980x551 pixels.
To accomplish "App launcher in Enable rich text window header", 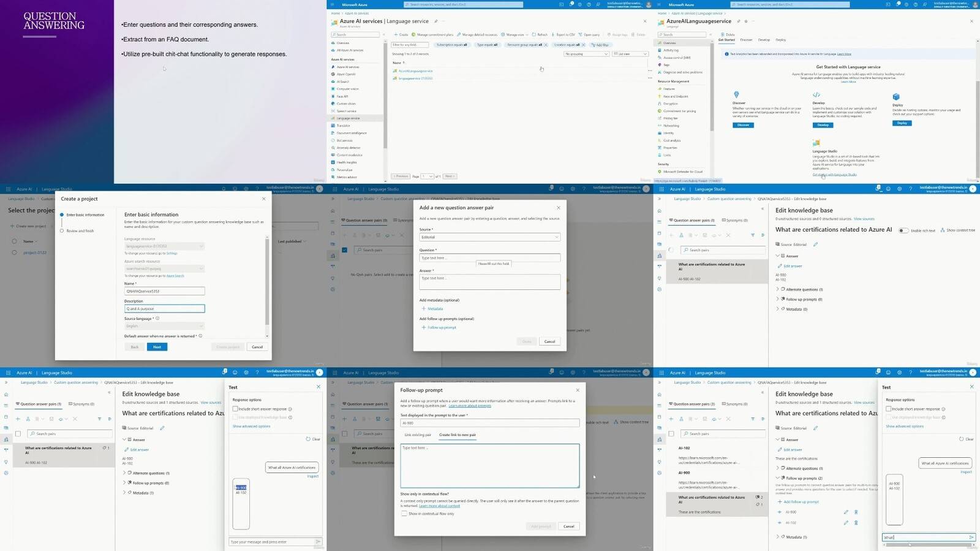I will point(661,189).
